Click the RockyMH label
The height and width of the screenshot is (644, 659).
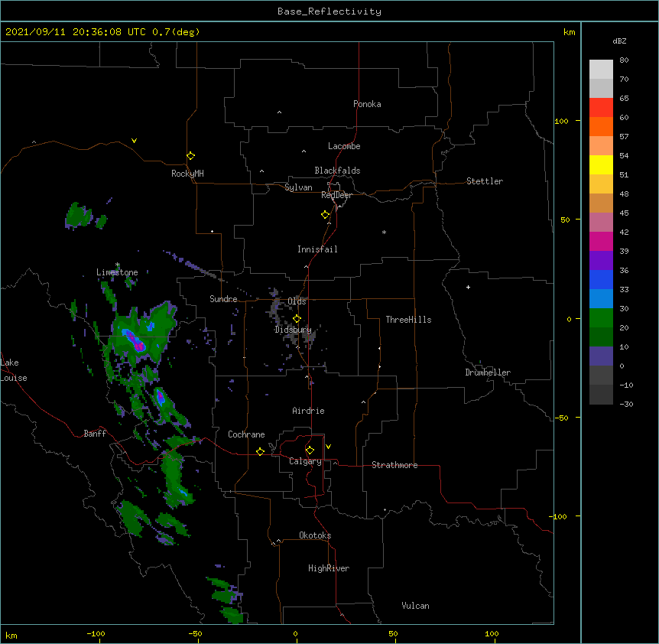(x=187, y=174)
